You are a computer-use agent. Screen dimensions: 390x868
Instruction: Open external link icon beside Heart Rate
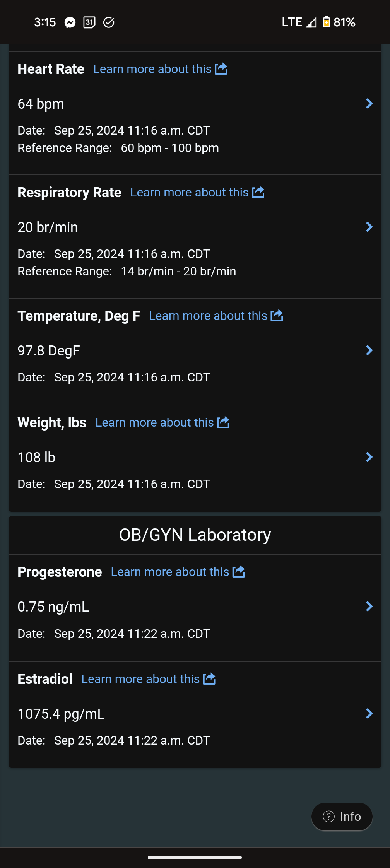pos(221,69)
